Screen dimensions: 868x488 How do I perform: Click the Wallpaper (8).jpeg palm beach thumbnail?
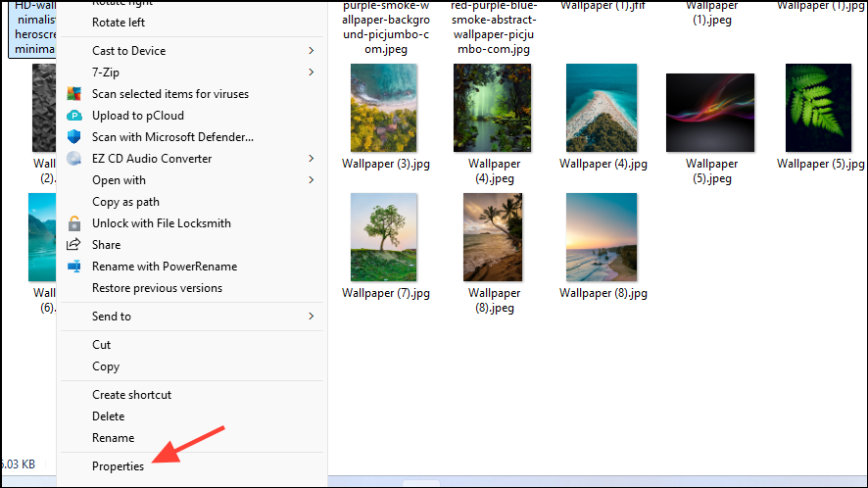[x=493, y=237]
